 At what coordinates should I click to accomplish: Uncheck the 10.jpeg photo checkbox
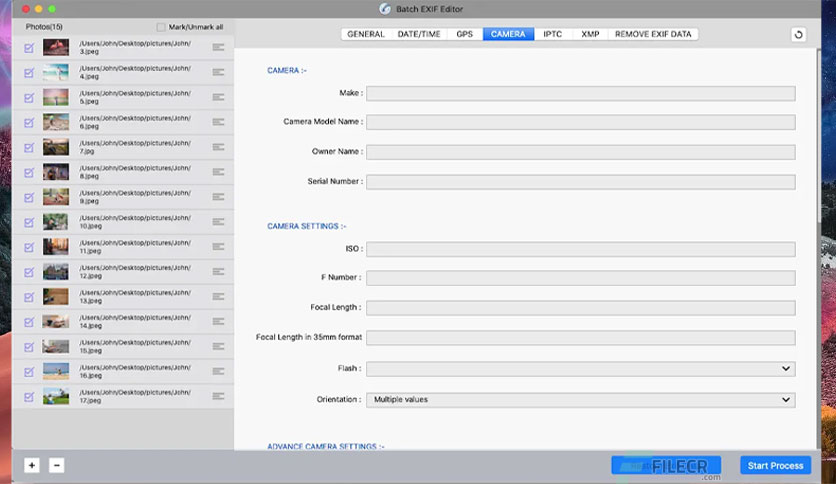tap(29, 222)
